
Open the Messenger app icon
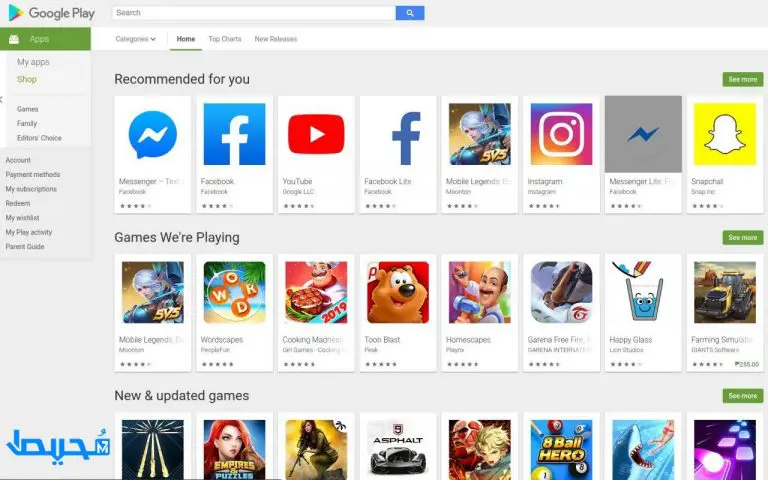click(x=152, y=134)
